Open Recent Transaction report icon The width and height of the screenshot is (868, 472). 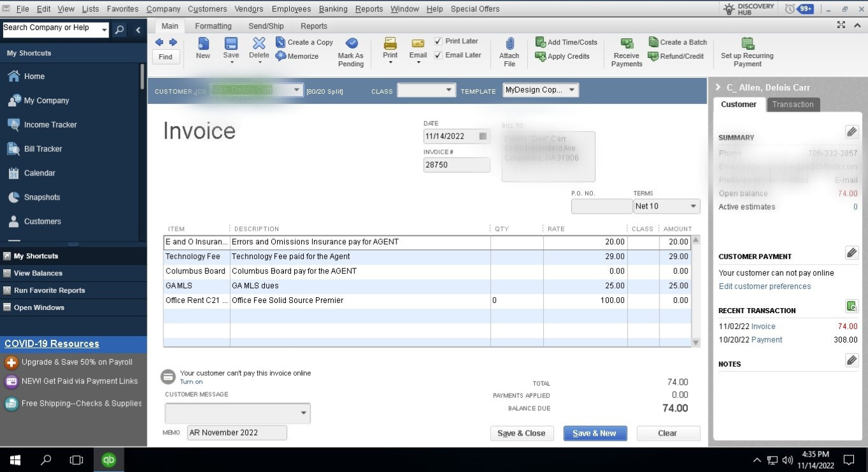[x=851, y=306]
